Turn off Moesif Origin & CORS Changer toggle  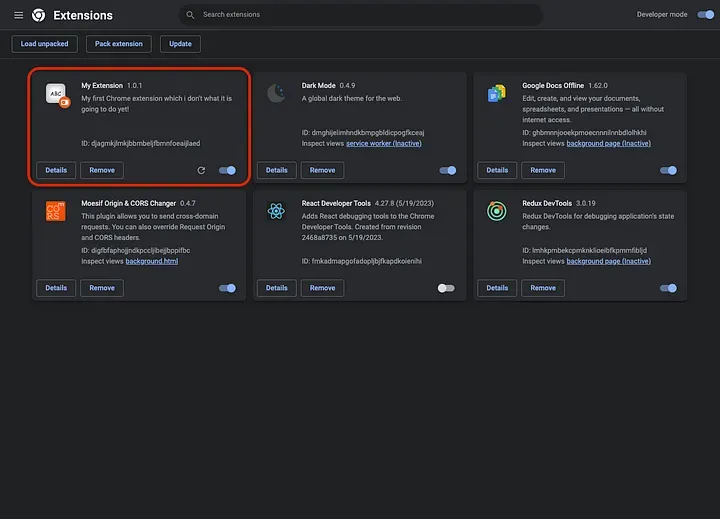pyautogui.click(x=227, y=288)
